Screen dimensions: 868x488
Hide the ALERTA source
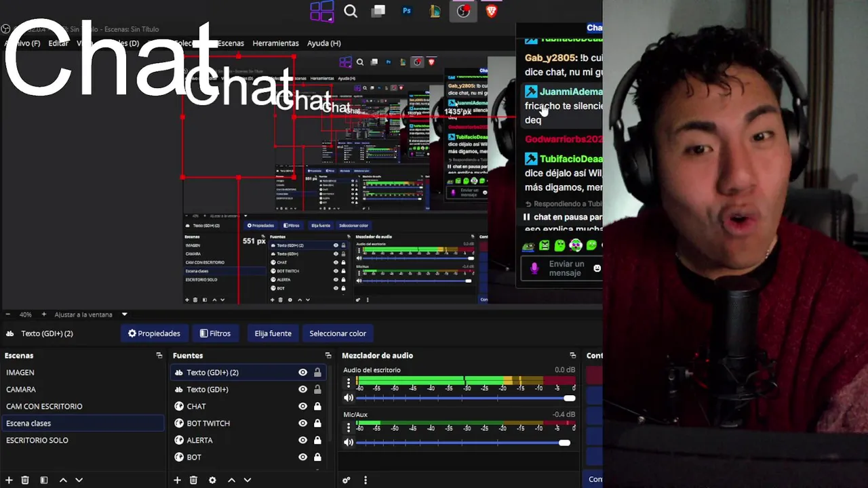302,440
